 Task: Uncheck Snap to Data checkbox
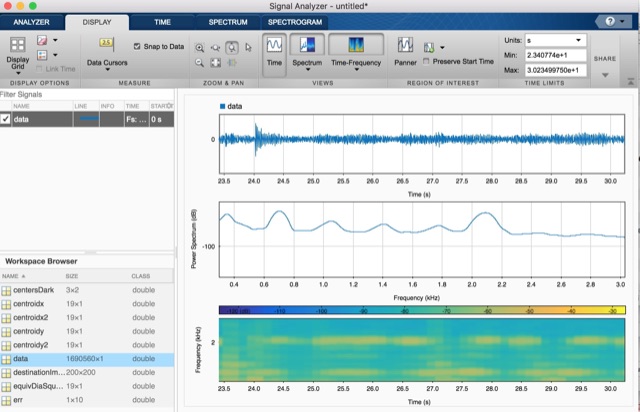pyautogui.click(x=138, y=46)
